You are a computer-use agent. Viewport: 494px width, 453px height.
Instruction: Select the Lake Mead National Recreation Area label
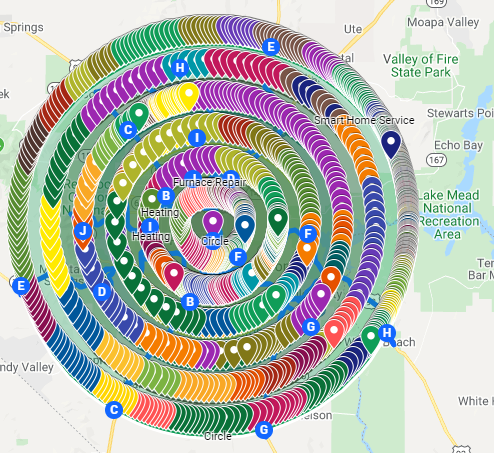tap(448, 215)
